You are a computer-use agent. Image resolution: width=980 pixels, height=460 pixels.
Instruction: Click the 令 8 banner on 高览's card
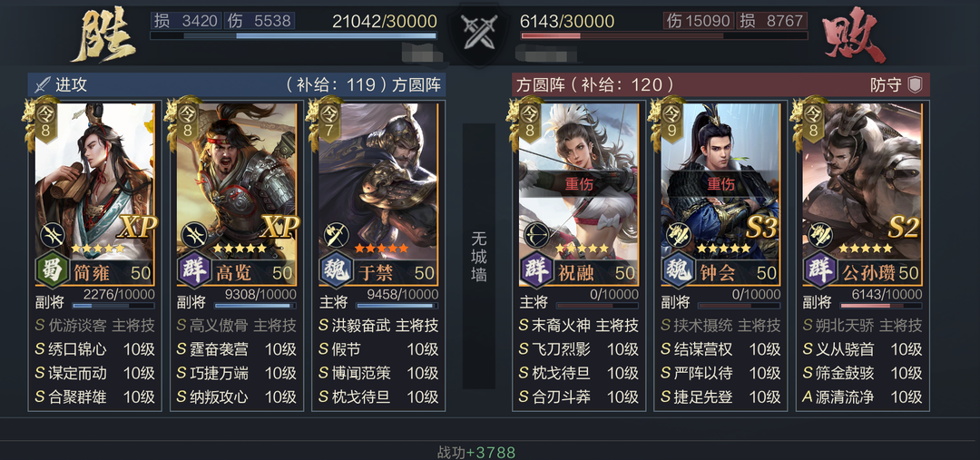pos(187,123)
